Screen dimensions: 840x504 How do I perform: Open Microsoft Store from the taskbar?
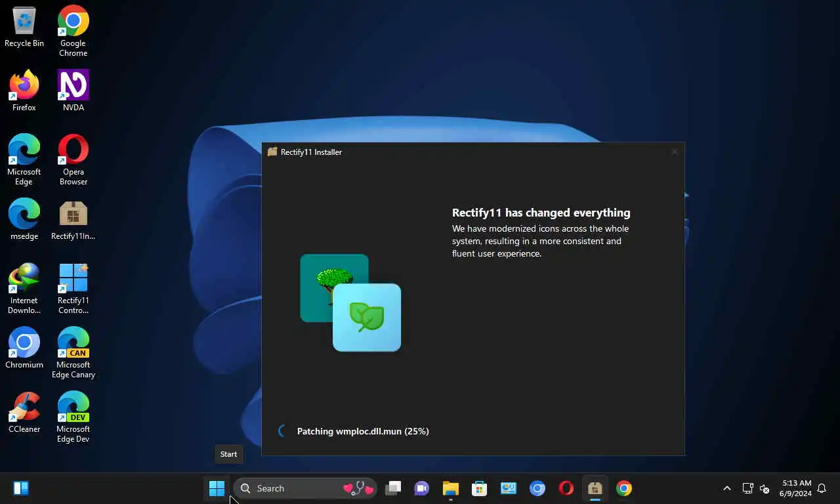(480, 488)
